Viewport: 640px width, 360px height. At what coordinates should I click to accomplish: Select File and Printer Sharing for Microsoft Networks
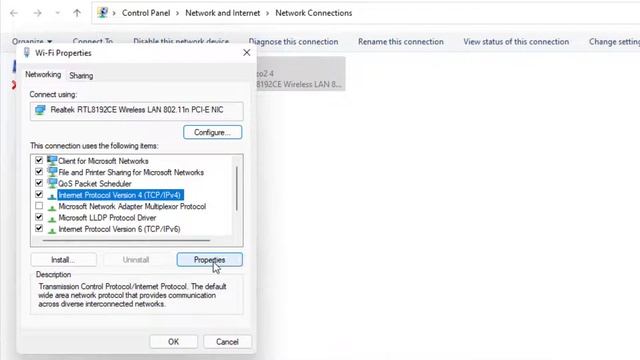click(131, 172)
